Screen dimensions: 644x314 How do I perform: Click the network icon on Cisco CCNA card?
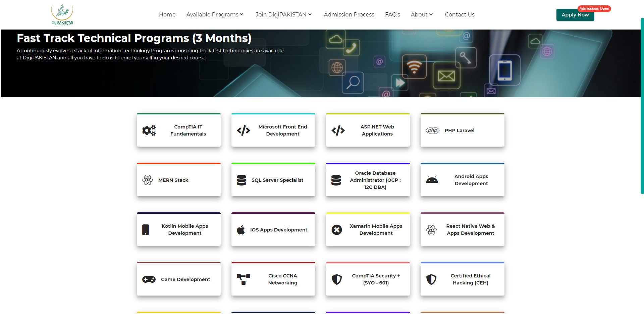244,279
